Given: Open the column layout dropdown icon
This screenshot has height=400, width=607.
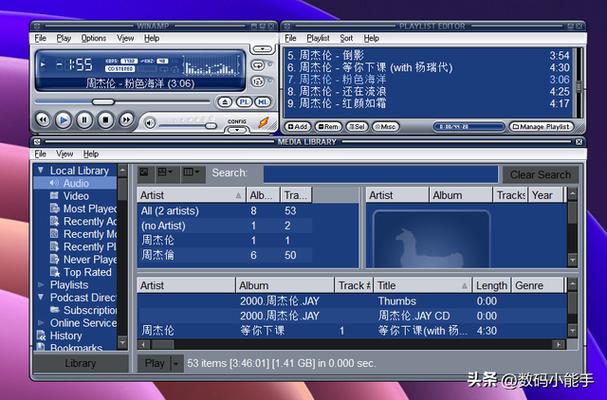Looking at the screenshot, I should (x=192, y=172).
